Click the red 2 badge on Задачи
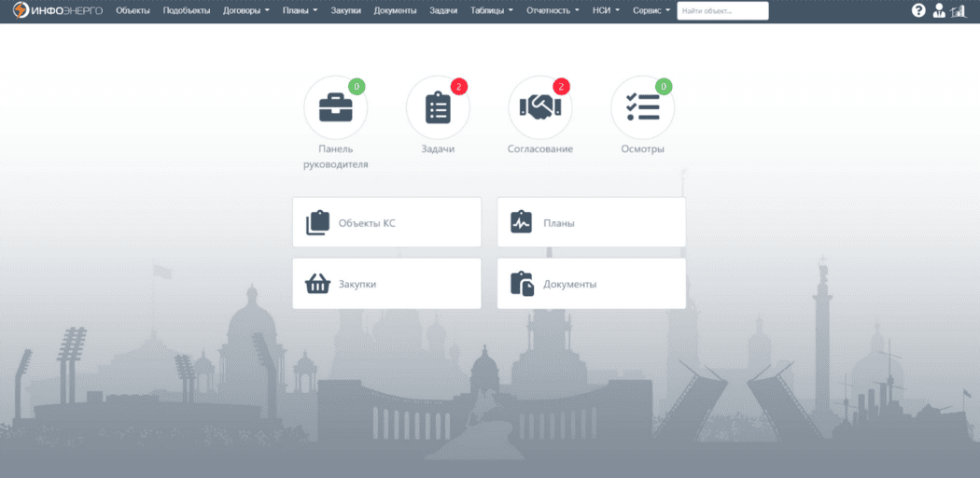980x478 pixels. [x=459, y=87]
